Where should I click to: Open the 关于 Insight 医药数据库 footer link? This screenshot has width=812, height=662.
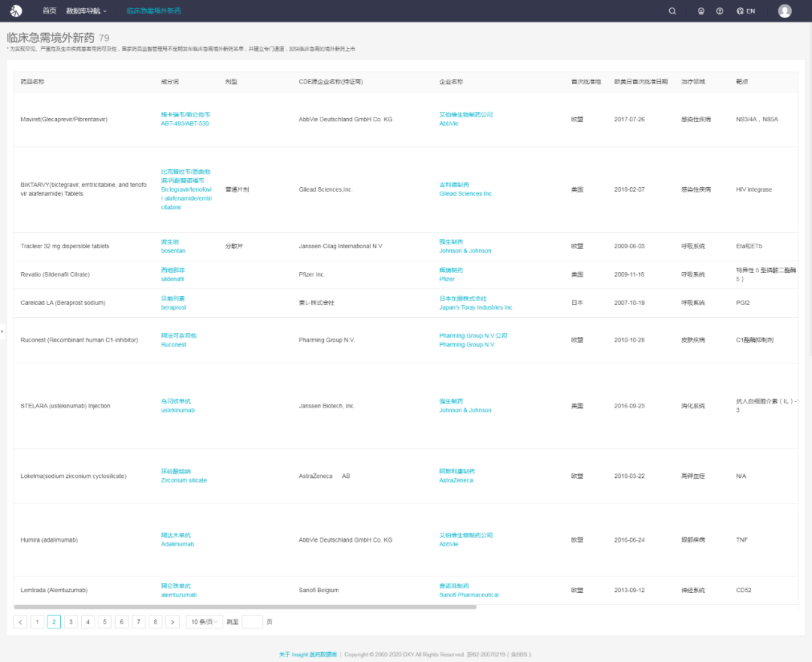click(308, 654)
